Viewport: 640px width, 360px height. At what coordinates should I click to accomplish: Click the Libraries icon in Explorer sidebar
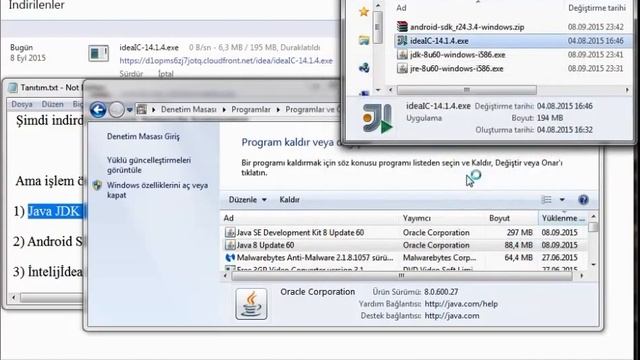(x=364, y=40)
